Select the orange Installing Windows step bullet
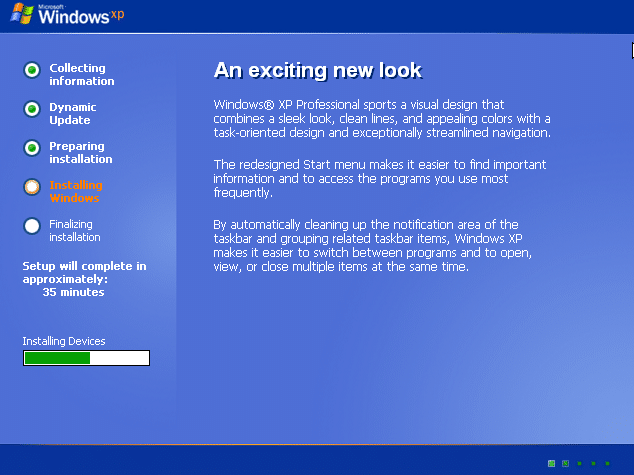Screen dimensions: 634x475 point(32,187)
